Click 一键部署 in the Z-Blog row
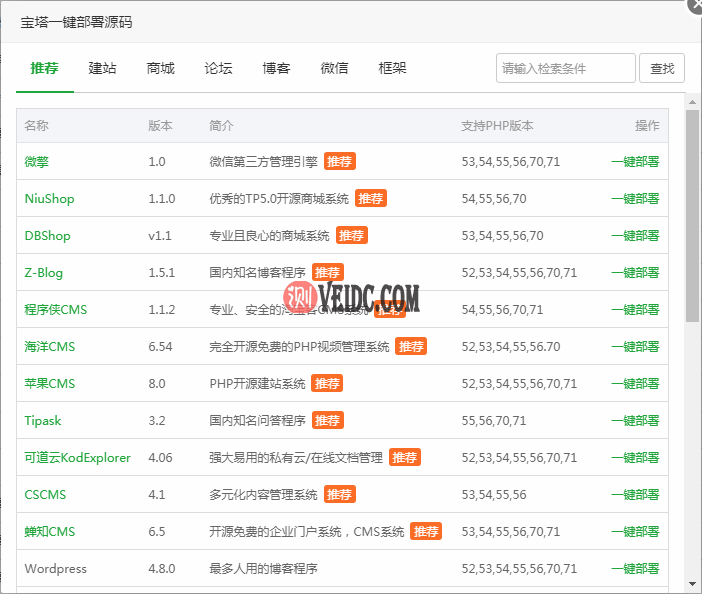Viewport: 702px width, 594px height. pyautogui.click(x=635, y=272)
